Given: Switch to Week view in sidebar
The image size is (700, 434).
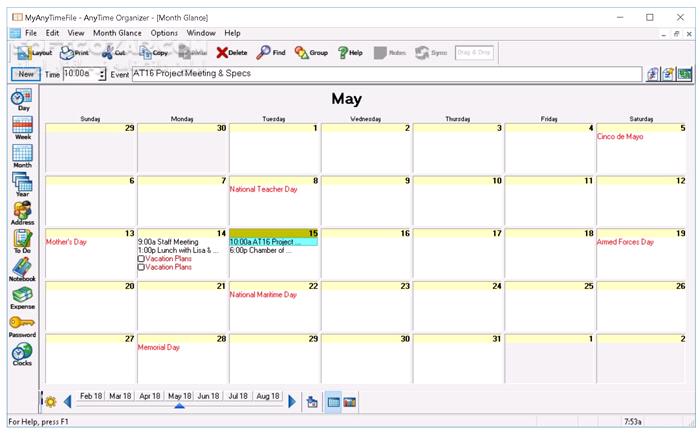Looking at the screenshot, I should click(x=22, y=128).
